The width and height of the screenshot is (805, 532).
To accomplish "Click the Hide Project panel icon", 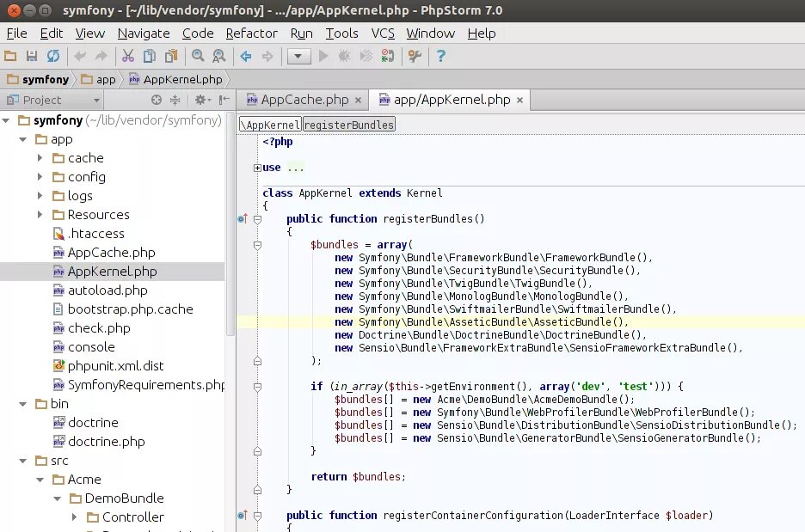I will (224, 100).
